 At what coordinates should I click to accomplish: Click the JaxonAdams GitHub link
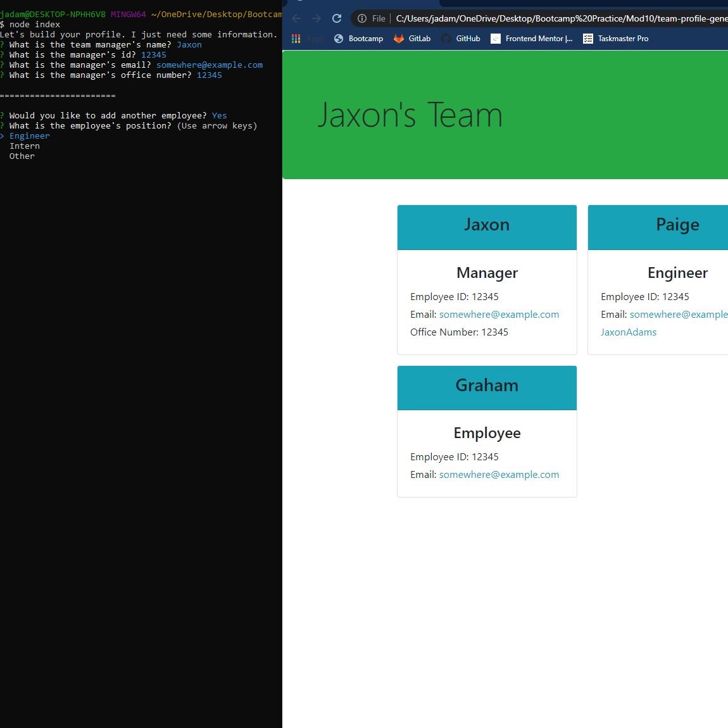coord(628,332)
